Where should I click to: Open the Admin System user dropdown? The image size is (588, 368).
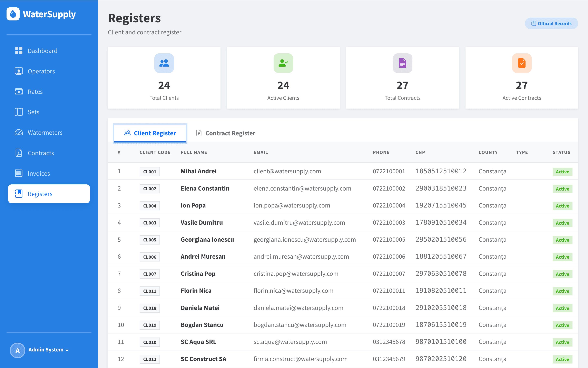[x=49, y=350]
